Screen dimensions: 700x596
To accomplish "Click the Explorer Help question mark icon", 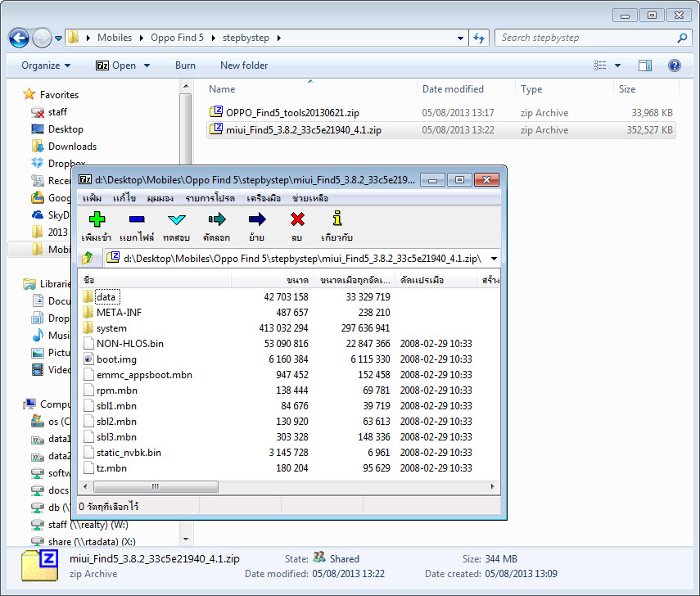I will (x=674, y=65).
